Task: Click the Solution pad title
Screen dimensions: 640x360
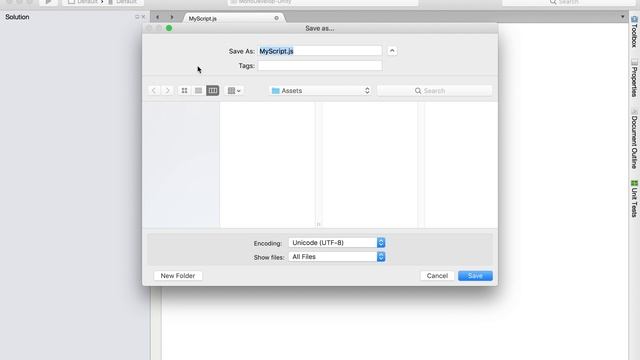Action: tap(17, 17)
